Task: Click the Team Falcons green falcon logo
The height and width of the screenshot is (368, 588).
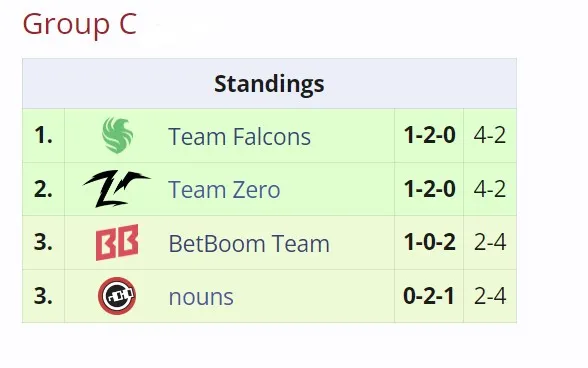Action: (x=117, y=135)
